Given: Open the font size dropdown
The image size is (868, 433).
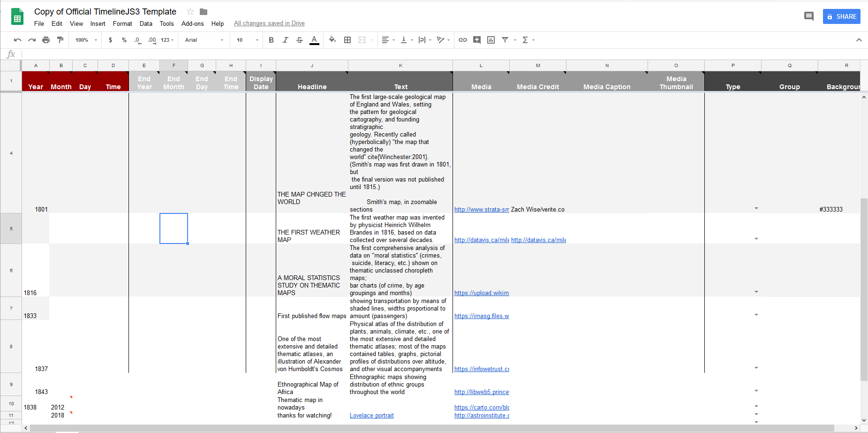Looking at the screenshot, I should [x=246, y=40].
